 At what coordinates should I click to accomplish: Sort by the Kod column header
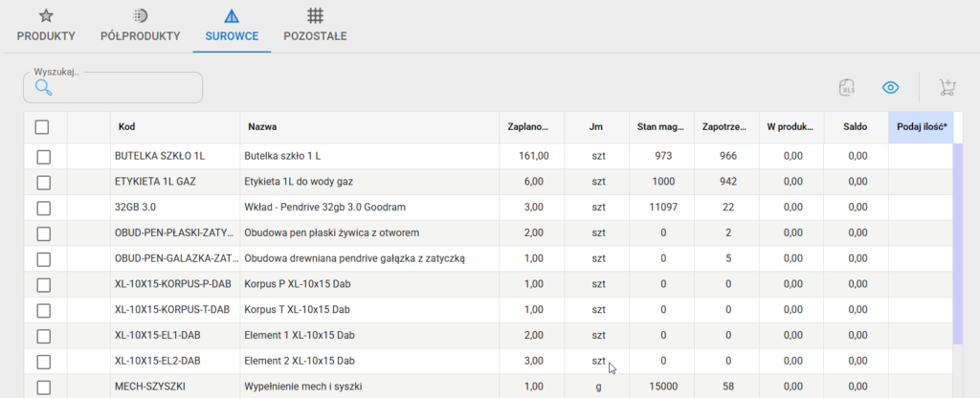127,127
